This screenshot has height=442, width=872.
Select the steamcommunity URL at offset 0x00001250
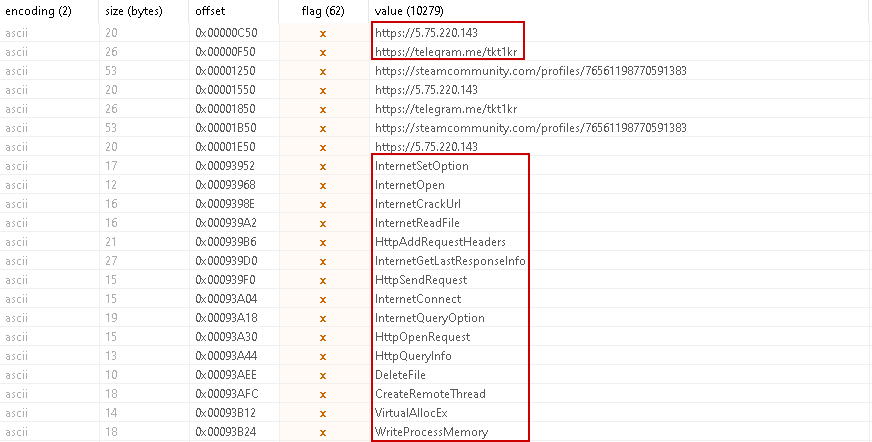pos(530,71)
